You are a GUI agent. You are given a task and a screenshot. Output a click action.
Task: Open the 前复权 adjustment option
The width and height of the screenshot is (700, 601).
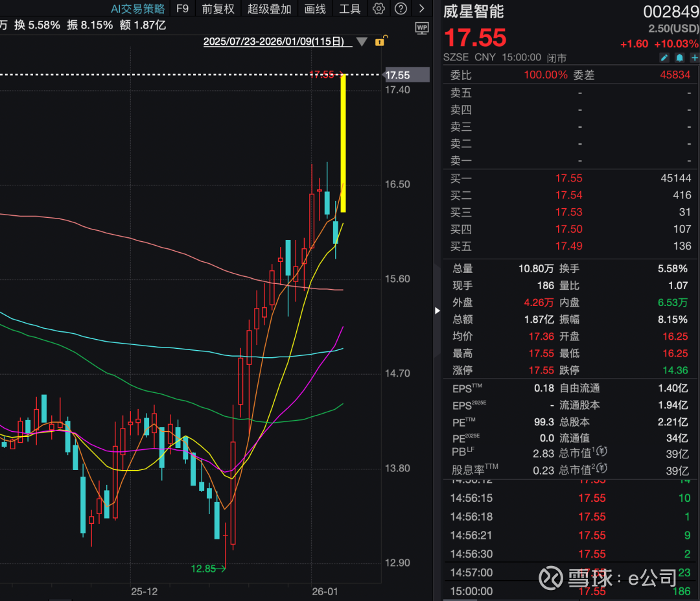coord(218,9)
